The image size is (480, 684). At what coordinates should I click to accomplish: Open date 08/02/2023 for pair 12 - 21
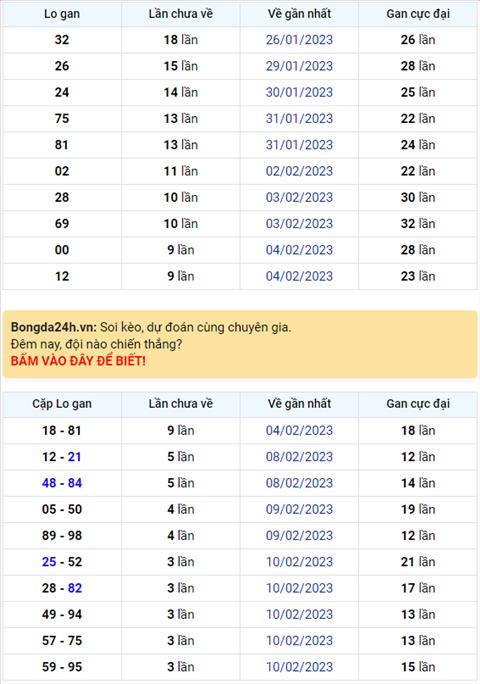point(299,457)
